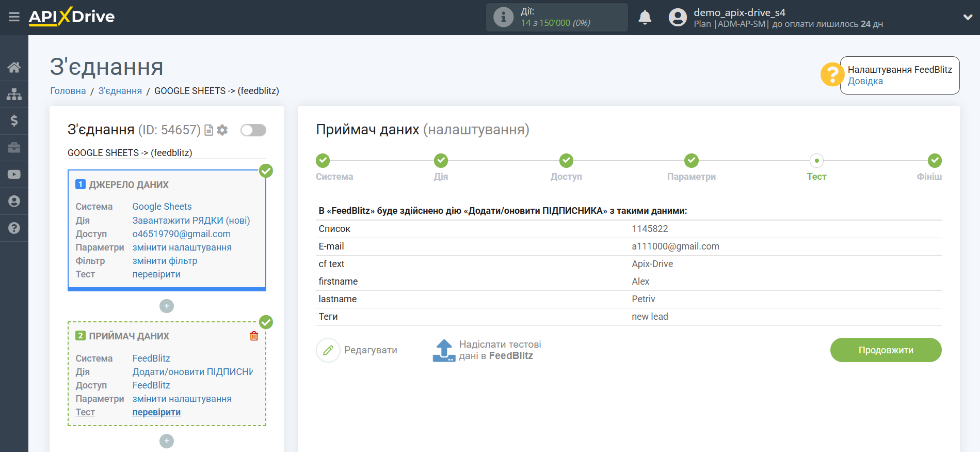Open the connections sitemap sidebar icon
The image size is (980, 452).
tap(14, 94)
